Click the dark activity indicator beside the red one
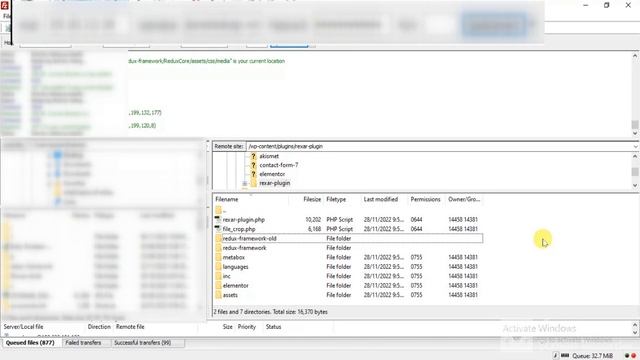640x360 pixels. point(627,356)
